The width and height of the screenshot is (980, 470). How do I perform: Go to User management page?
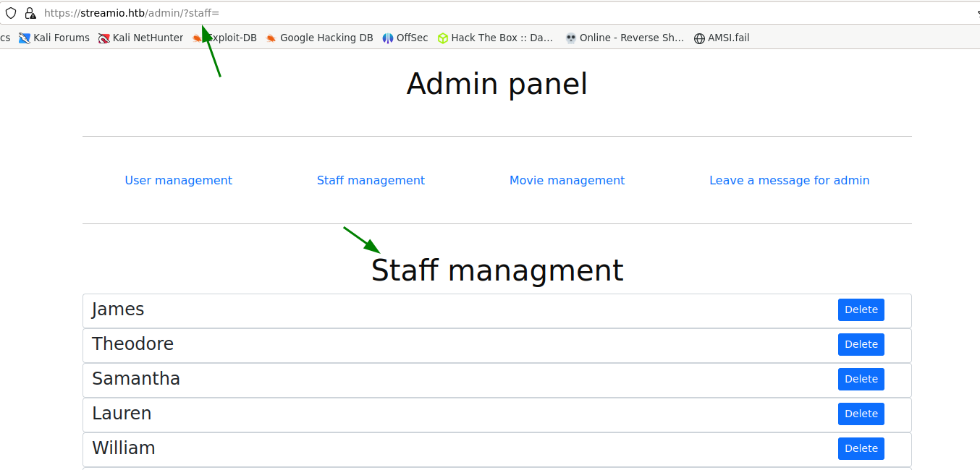coord(178,180)
